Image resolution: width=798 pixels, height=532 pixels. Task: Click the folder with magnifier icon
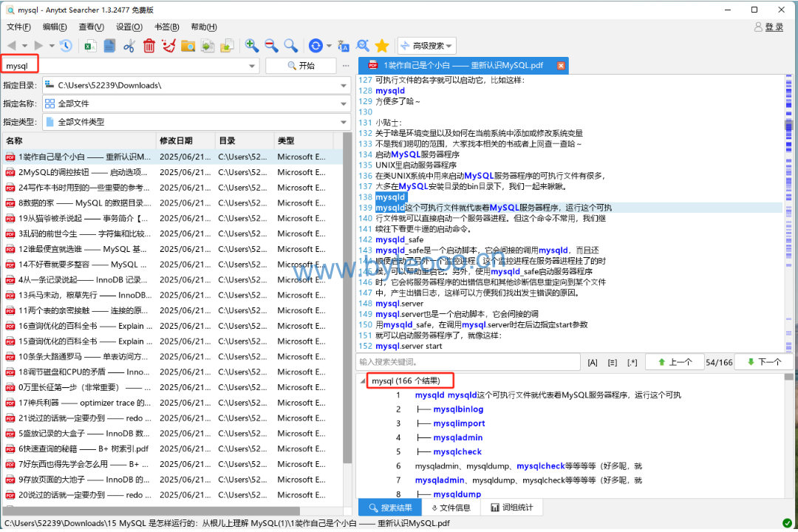point(188,46)
